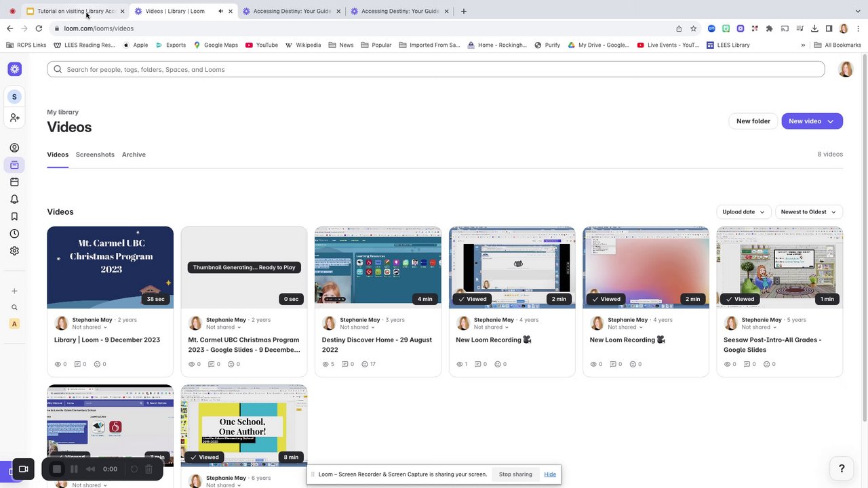Open the Chrome tab search chevron
Viewport: 868px width, 488px height.
pyautogui.click(x=856, y=11)
